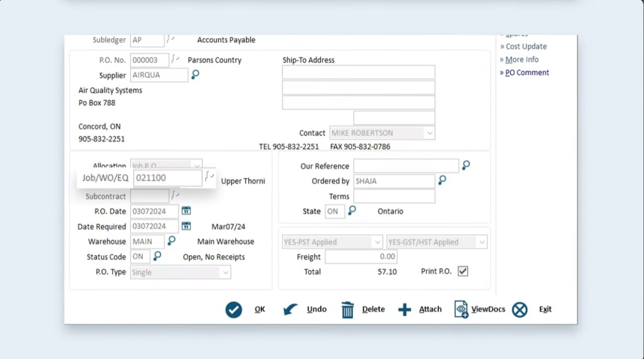Expand the P.O. Type dropdown
The width and height of the screenshot is (644, 359).
tap(226, 272)
